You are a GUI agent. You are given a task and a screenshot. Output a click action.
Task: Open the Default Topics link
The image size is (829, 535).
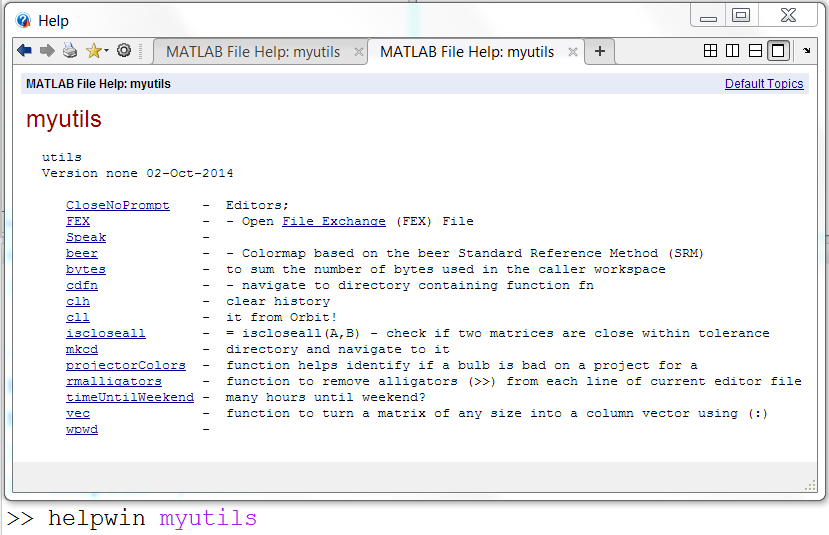point(763,84)
